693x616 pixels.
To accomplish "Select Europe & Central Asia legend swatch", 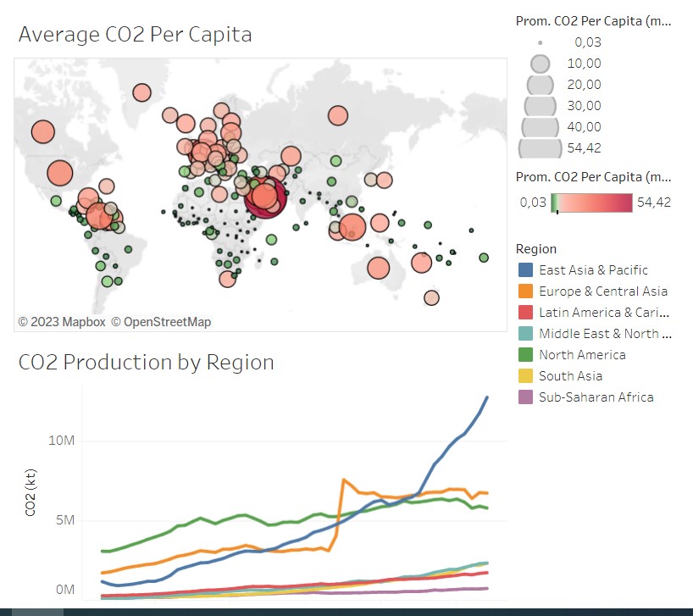I will 525,291.
